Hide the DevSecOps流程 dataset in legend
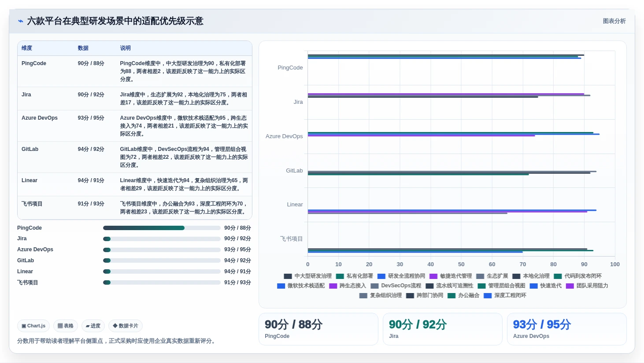The height and width of the screenshot is (363, 644). [x=396, y=286]
